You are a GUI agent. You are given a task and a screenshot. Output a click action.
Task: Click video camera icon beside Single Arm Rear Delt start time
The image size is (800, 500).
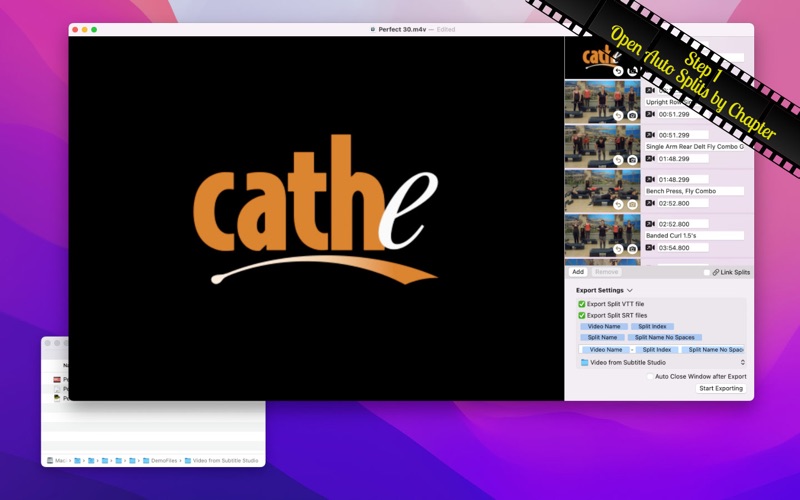pyautogui.click(x=650, y=135)
